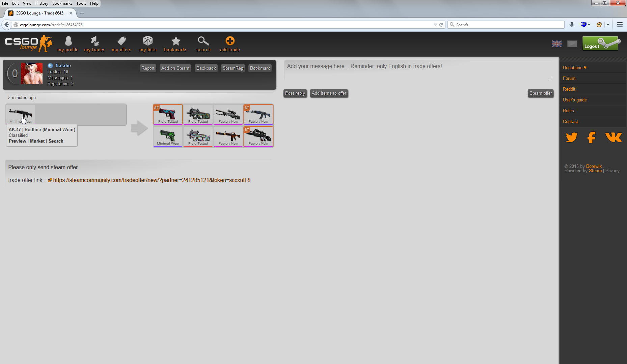
Task: Open my bets dice icon
Action: pos(148,41)
